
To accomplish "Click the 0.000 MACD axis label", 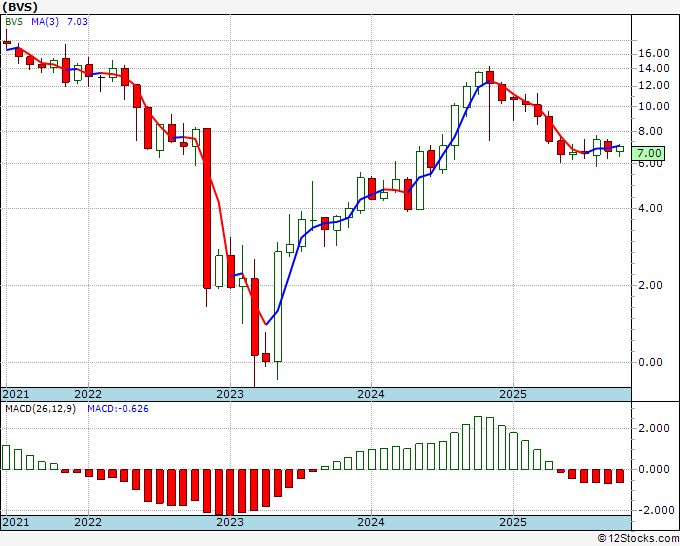I will pos(654,469).
